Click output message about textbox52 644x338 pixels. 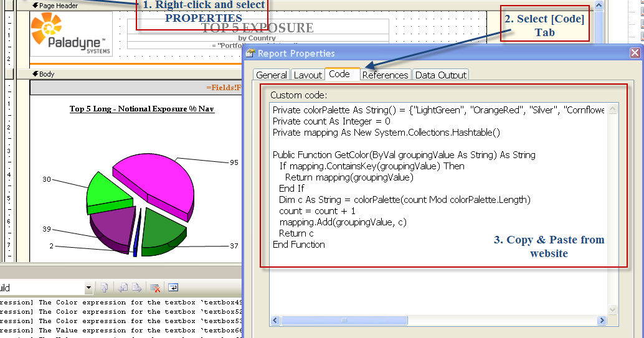click(x=121, y=312)
